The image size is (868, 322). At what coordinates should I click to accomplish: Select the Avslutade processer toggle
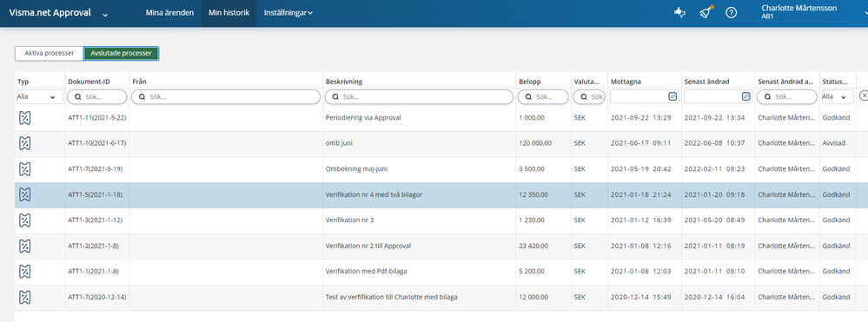[122, 53]
